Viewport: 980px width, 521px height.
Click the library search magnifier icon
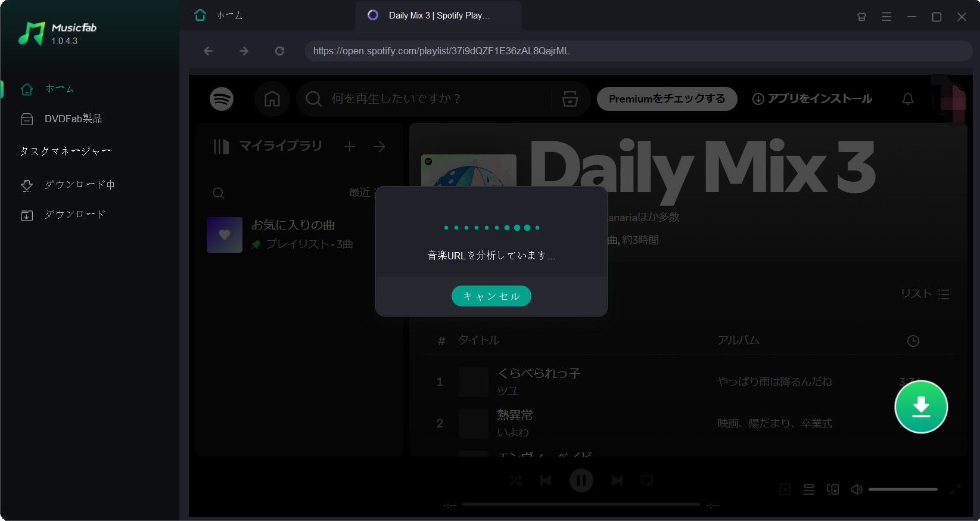click(x=219, y=193)
